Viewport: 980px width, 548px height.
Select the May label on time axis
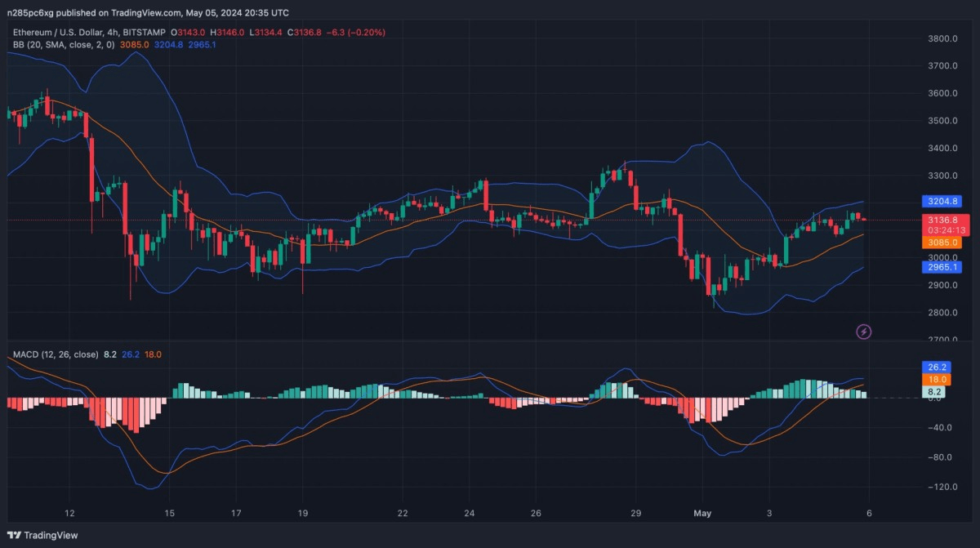pos(702,513)
